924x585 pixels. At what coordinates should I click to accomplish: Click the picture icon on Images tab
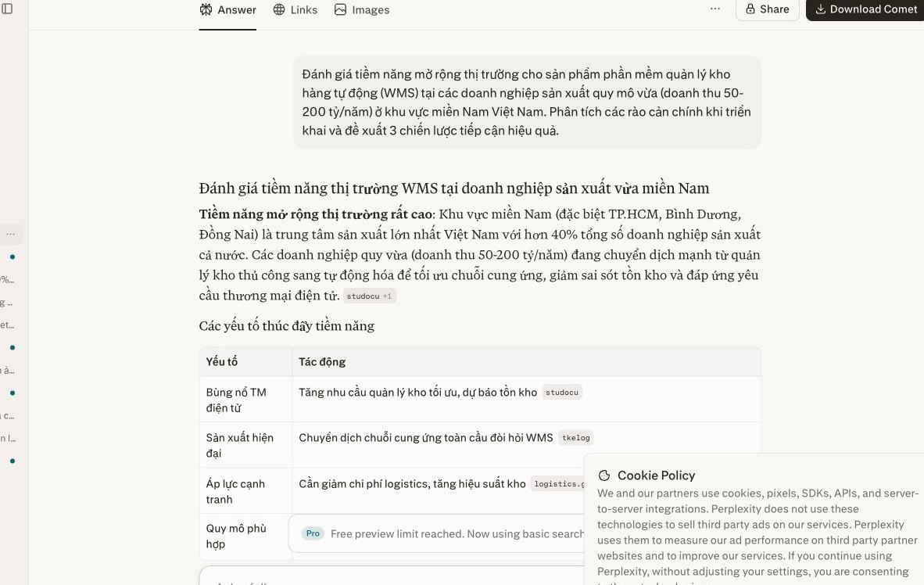coord(340,9)
